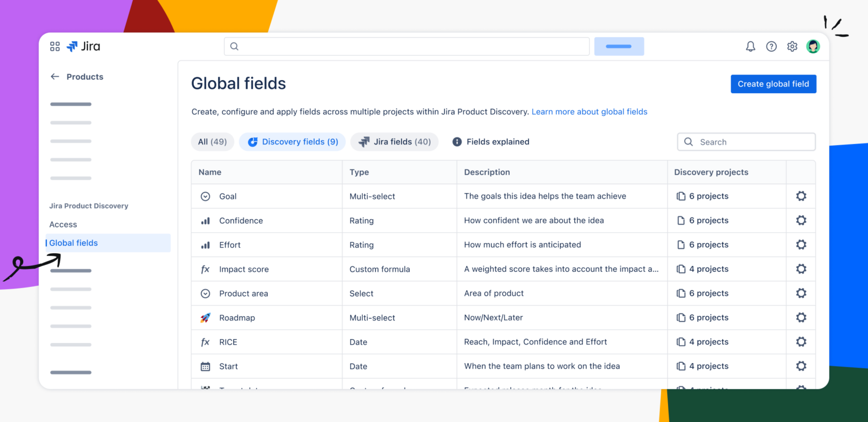868x422 pixels.
Task: Open the Learn more about global fields link
Action: point(589,112)
